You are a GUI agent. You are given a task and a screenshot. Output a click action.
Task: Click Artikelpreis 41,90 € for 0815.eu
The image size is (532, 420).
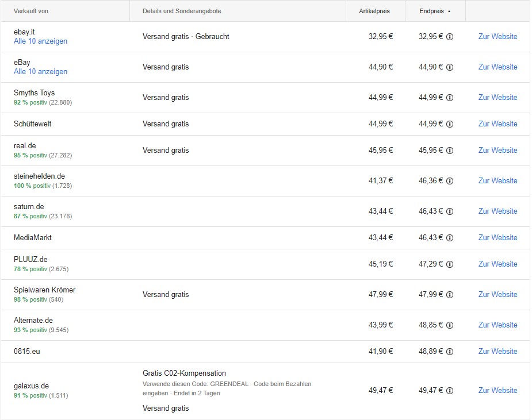click(381, 352)
